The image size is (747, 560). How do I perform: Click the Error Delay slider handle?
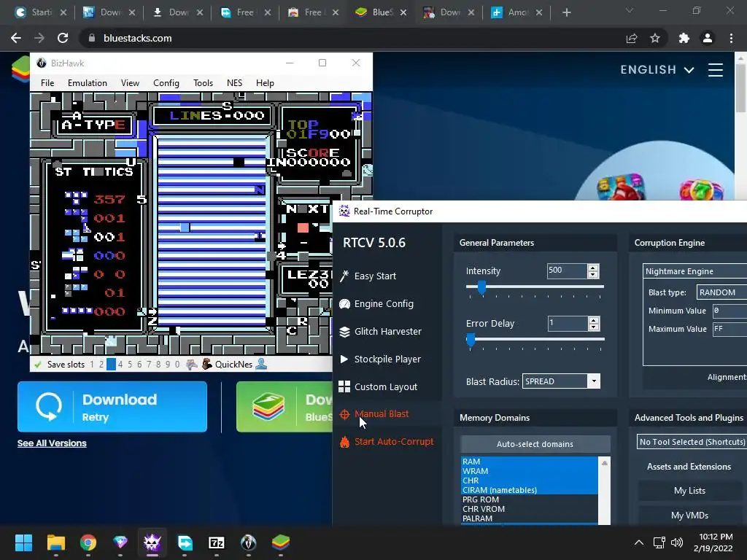tap(471, 340)
